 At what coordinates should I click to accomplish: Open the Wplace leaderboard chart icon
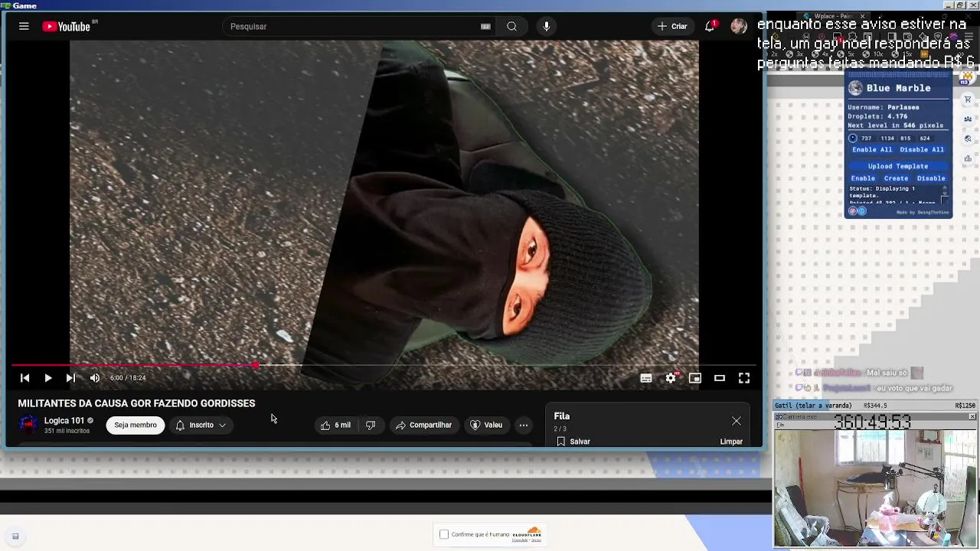click(969, 159)
